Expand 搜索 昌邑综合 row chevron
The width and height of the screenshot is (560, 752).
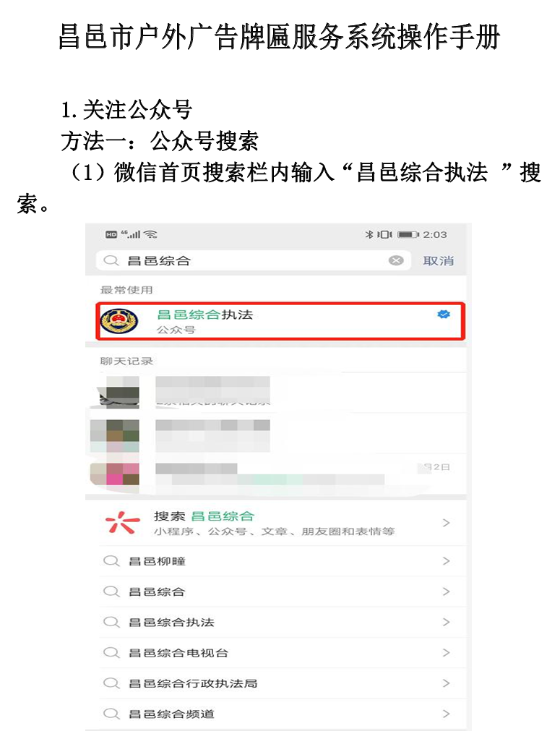(446, 523)
